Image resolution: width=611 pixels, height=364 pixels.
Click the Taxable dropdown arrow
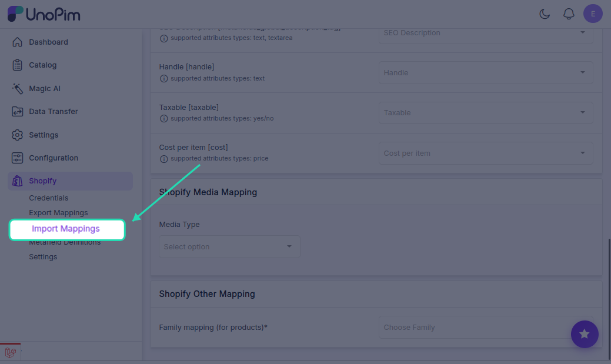(x=583, y=113)
